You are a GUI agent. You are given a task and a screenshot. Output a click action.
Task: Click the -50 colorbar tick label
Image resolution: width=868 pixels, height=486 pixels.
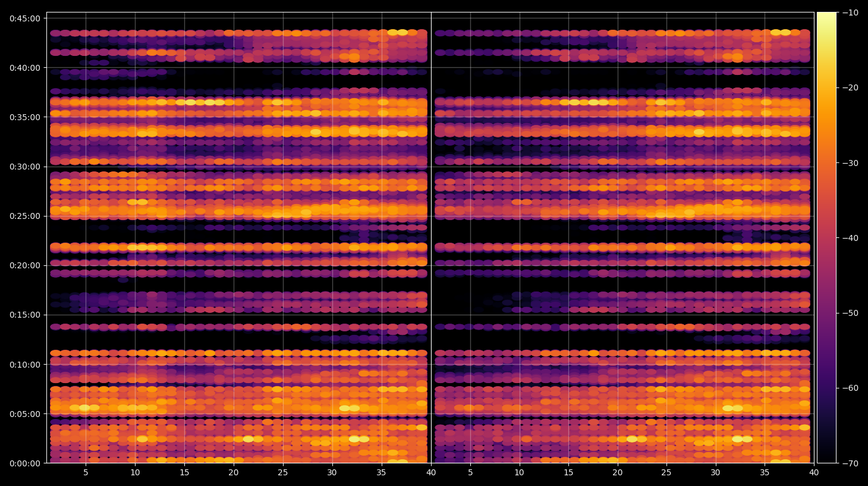pyautogui.click(x=851, y=313)
